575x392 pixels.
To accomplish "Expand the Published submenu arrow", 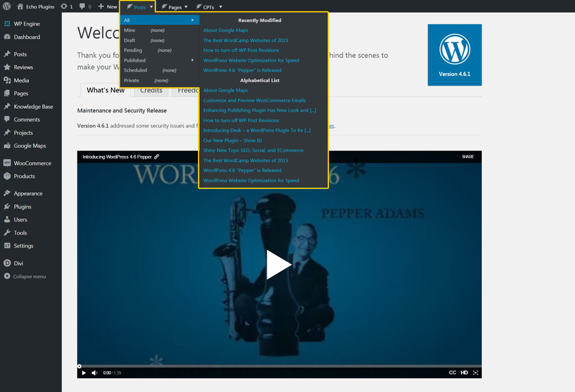I will pos(192,60).
